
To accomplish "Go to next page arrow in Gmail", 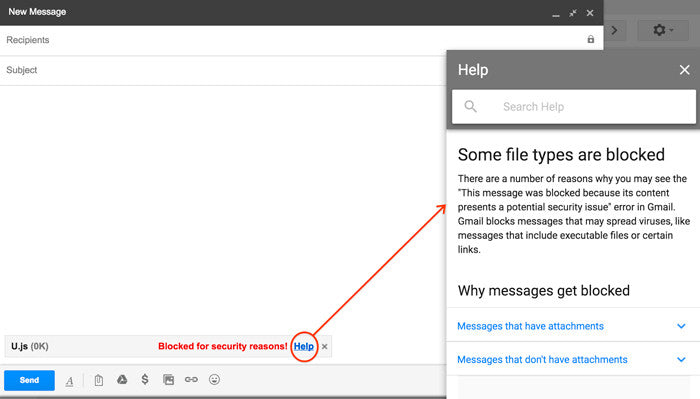I will click(615, 30).
